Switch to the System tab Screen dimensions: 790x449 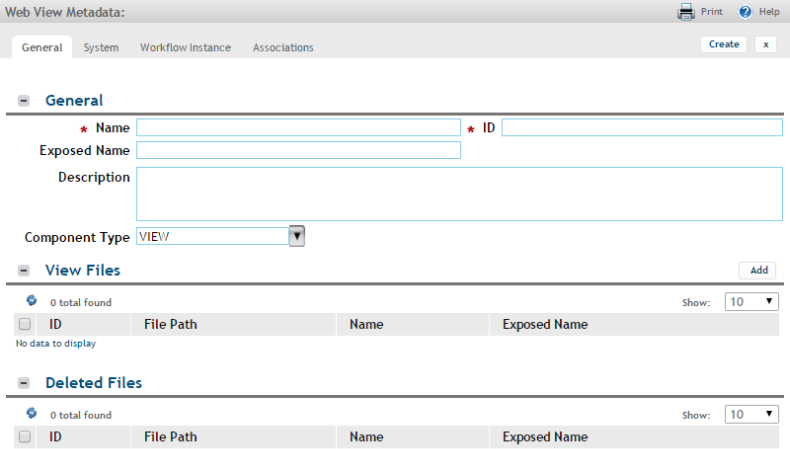[101, 47]
